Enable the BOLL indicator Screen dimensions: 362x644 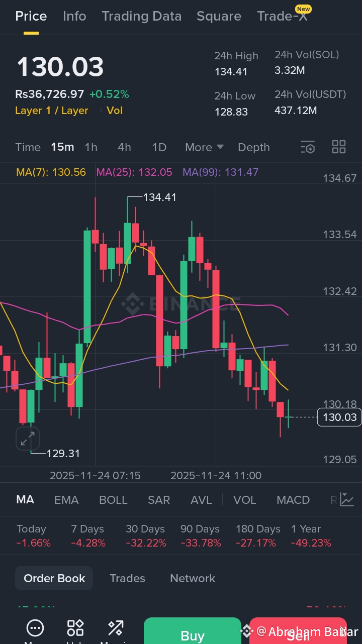point(113,500)
